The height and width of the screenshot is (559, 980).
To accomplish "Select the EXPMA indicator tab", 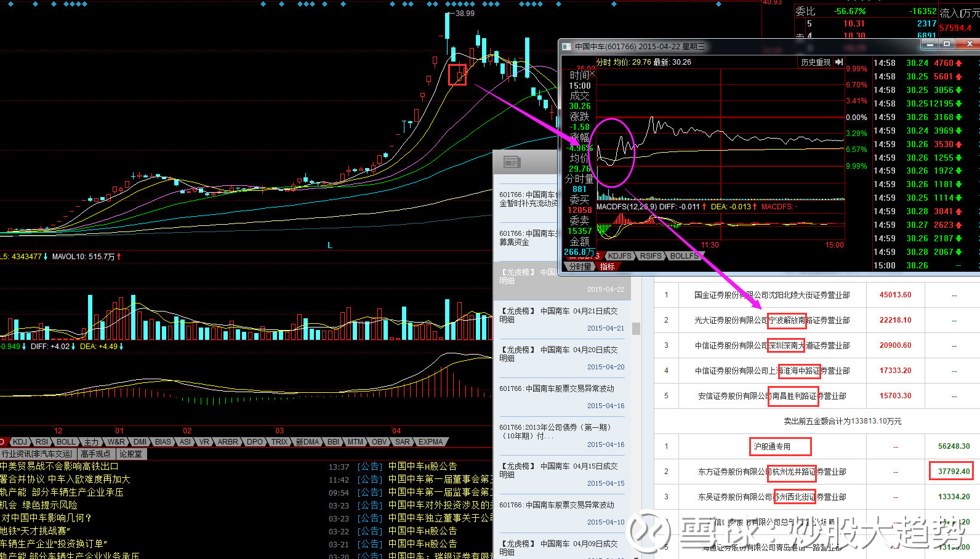I will point(431,442).
